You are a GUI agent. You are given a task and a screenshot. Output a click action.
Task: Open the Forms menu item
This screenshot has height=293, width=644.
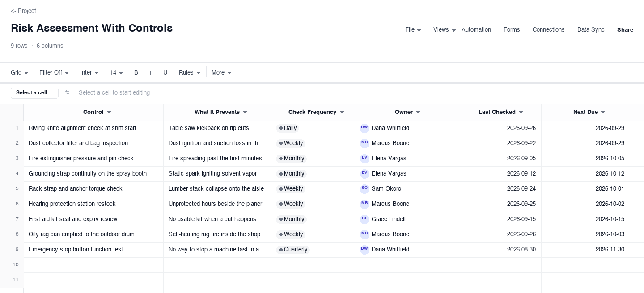point(512,30)
